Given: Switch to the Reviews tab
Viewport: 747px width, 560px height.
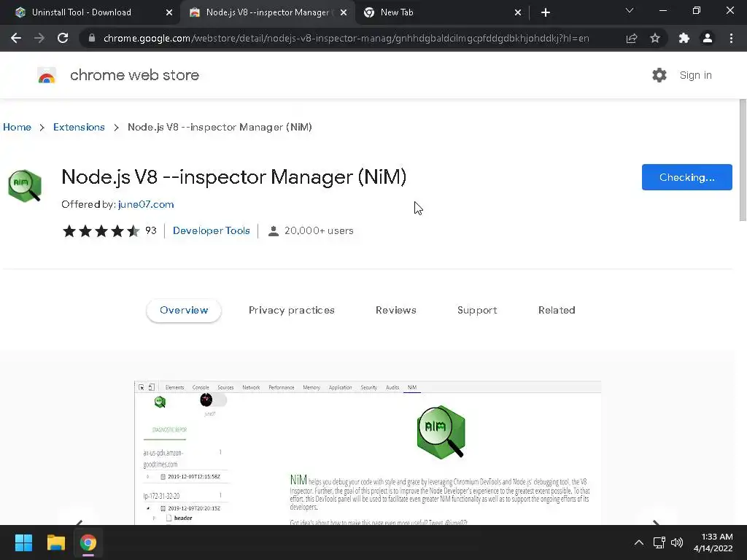Looking at the screenshot, I should point(396,311).
